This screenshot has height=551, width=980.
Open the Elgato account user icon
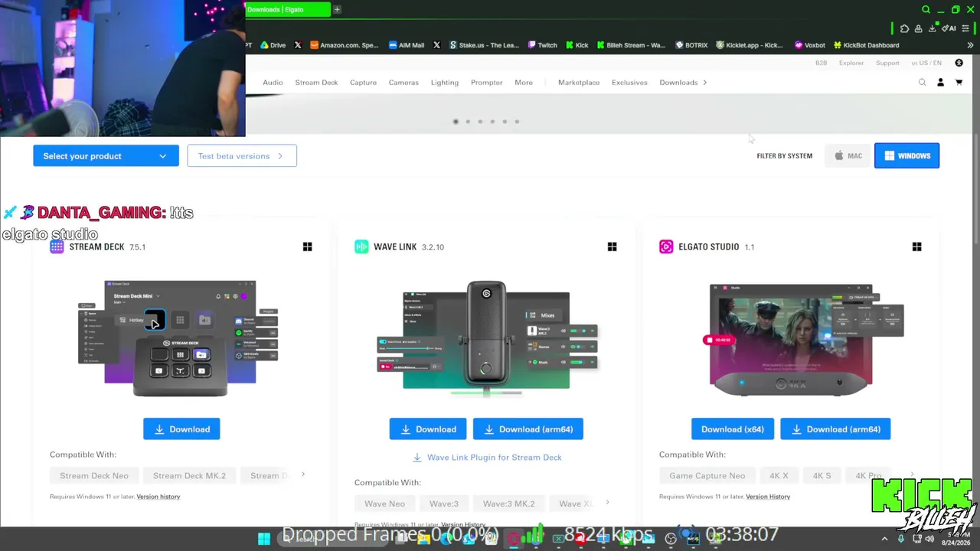940,83
